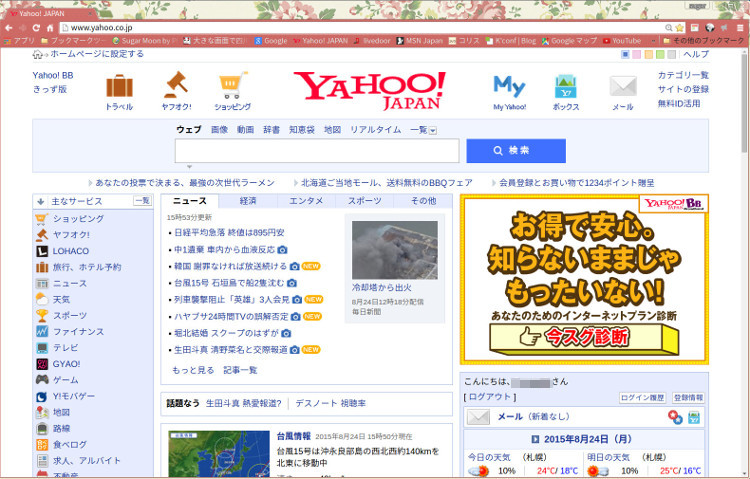This screenshot has width=750, height=479.
Task: Click the sidebar LOHACO icon
Action: 42,251
